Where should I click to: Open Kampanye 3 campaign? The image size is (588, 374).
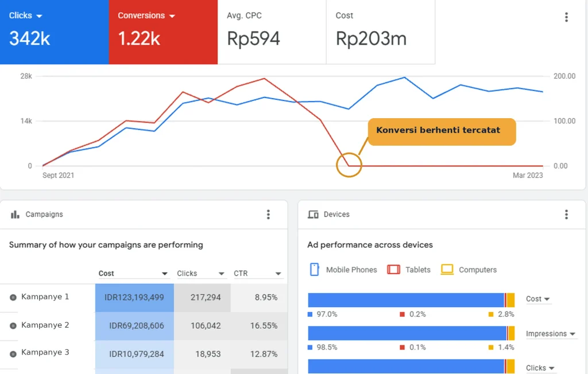click(45, 352)
